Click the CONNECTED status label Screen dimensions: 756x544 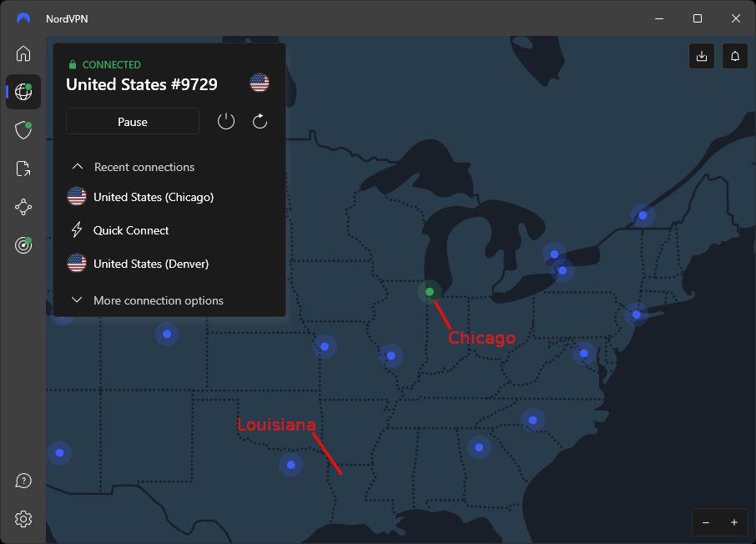pyautogui.click(x=111, y=64)
